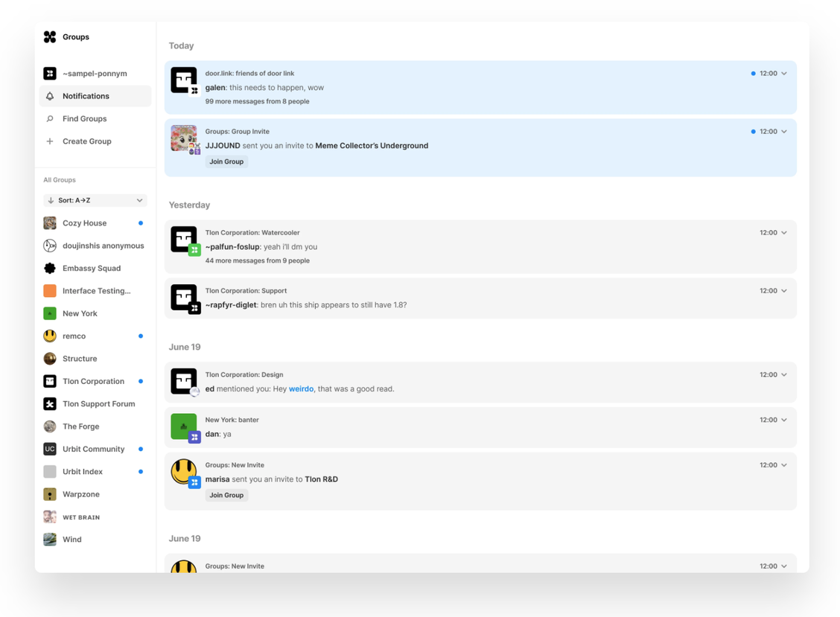Viewport: 840px width, 617px height.
Task: Expand the door.link notification chevron
Action: [x=784, y=74]
